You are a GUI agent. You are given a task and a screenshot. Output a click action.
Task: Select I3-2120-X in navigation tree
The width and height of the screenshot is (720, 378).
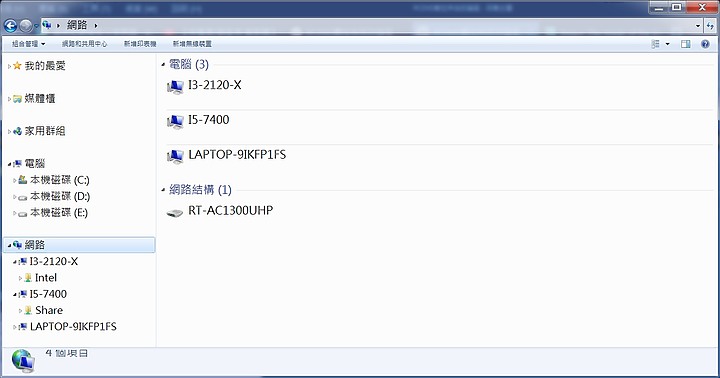54,261
